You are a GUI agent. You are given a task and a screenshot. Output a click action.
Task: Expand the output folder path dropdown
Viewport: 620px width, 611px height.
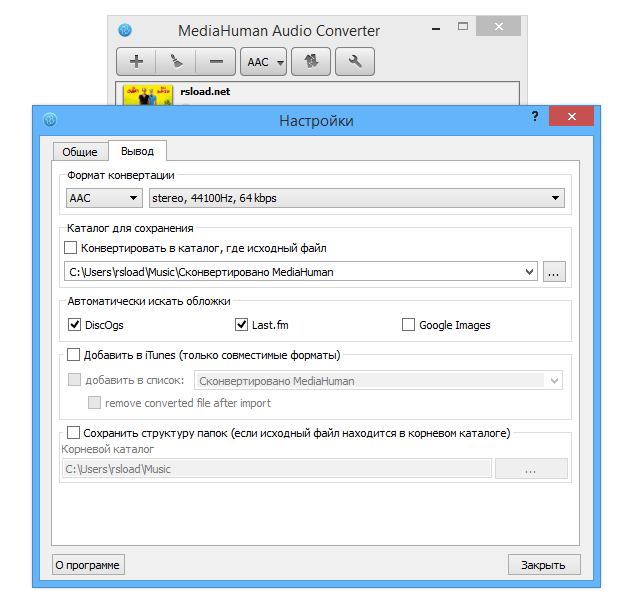click(529, 272)
